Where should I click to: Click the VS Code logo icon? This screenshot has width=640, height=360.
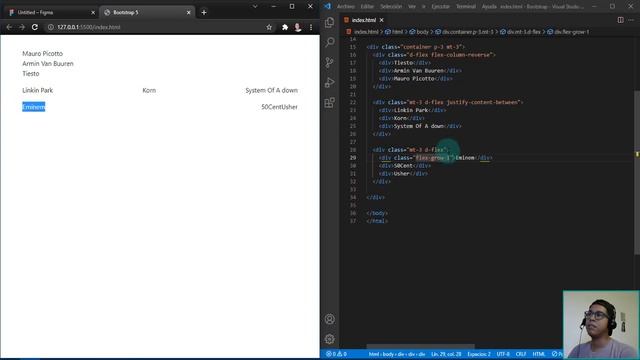[327, 6]
